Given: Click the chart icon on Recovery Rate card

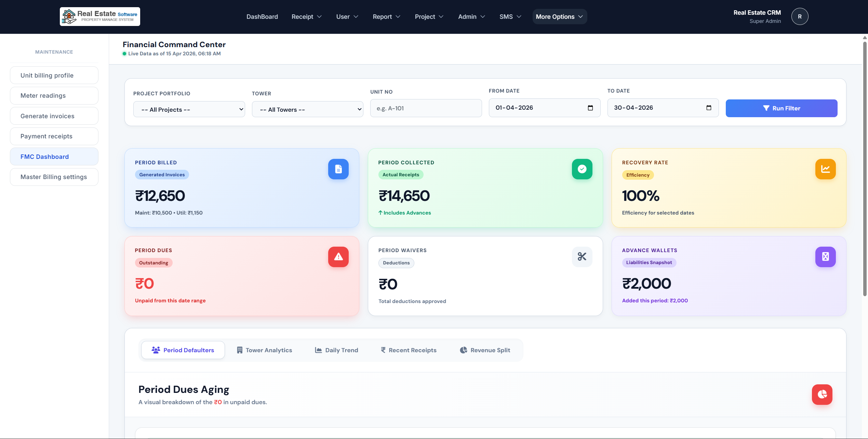Looking at the screenshot, I should click(x=825, y=169).
